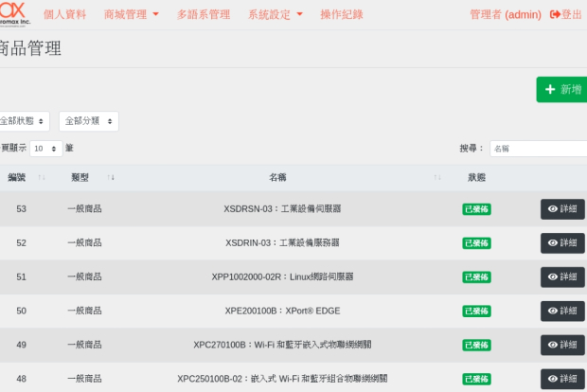Click 一般商品 type in row 50
The height and width of the screenshot is (392, 587).
coord(84,311)
